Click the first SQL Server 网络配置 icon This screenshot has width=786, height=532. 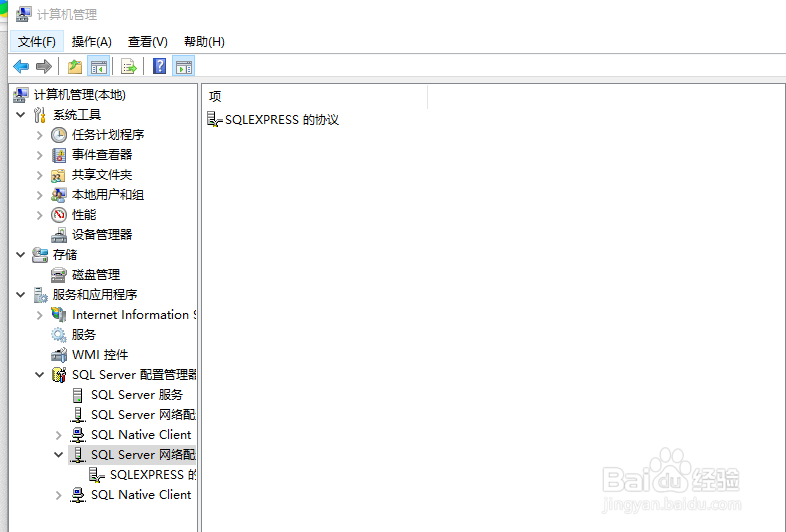coord(78,415)
